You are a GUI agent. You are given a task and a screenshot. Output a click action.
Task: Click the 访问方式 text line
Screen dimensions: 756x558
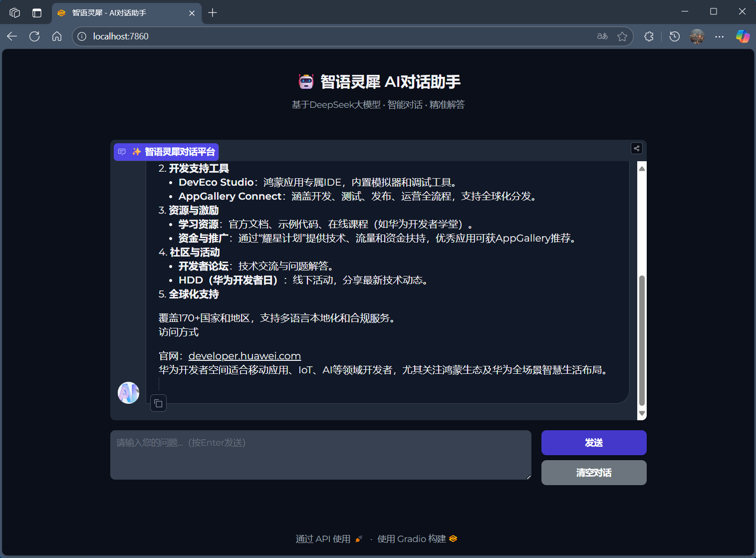[179, 332]
